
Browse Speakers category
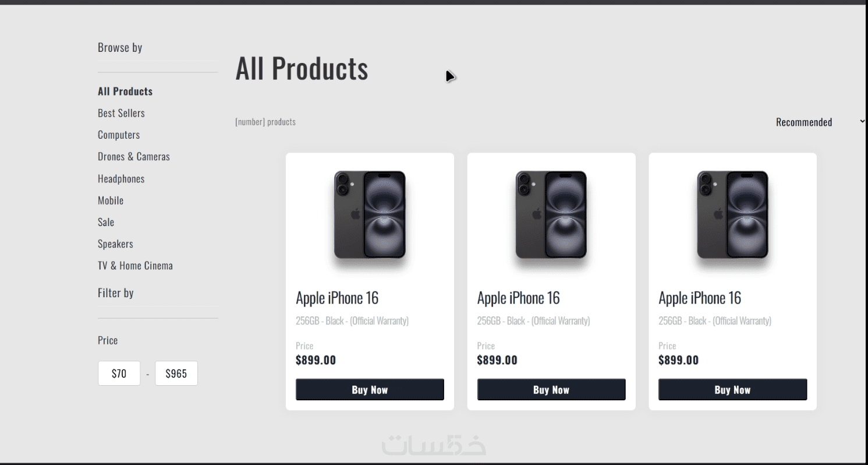115,244
